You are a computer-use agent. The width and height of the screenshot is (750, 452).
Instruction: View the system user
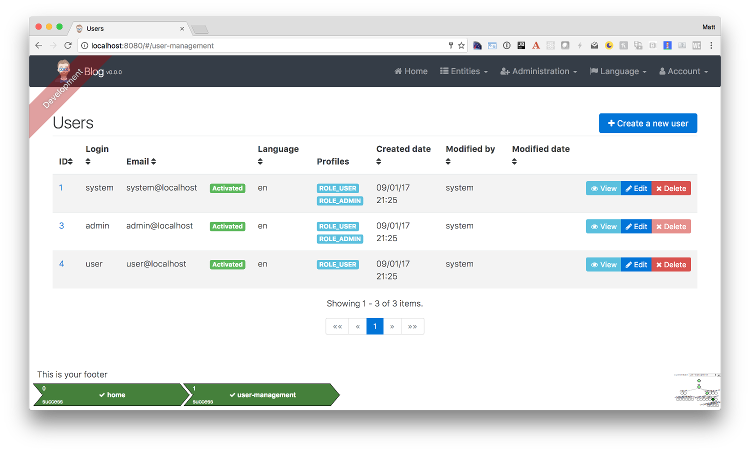604,188
